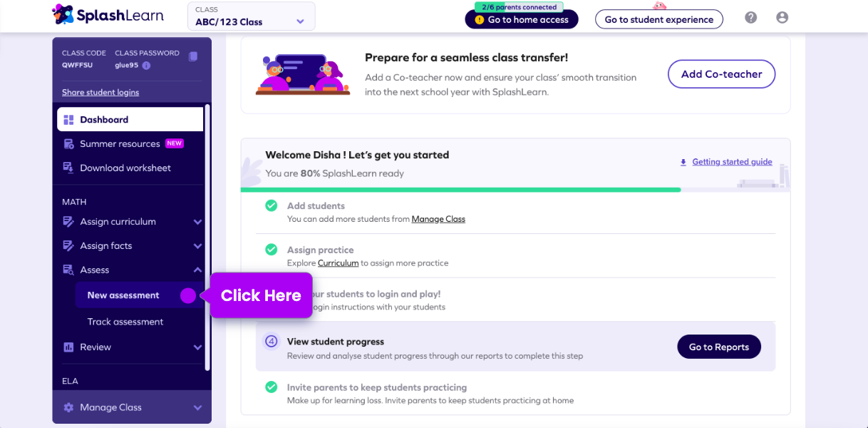
Task: Open the ABC/123 Class selector dropdown
Action: pos(251,16)
